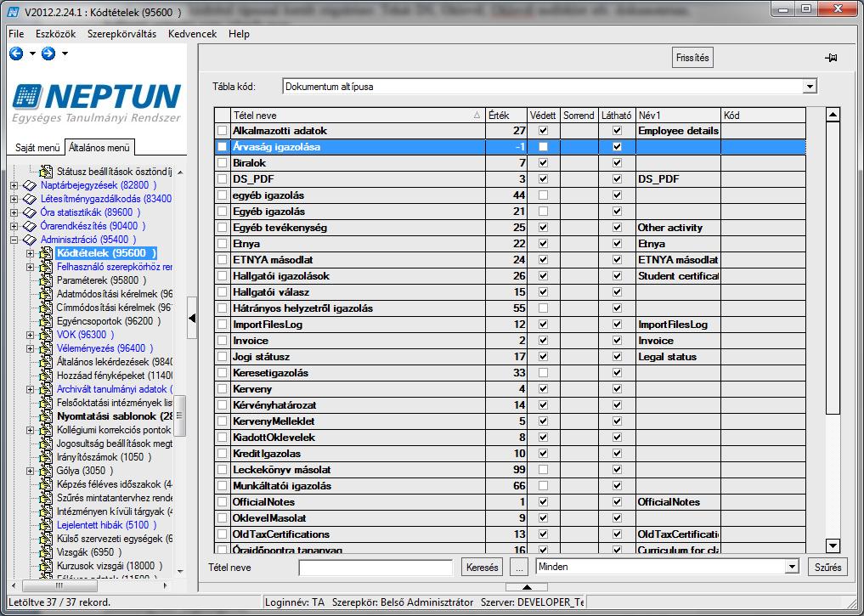This screenshot has height=616, width=864.
Task: Click the Tétel neve search input field
Action: (x=376, y=567)
